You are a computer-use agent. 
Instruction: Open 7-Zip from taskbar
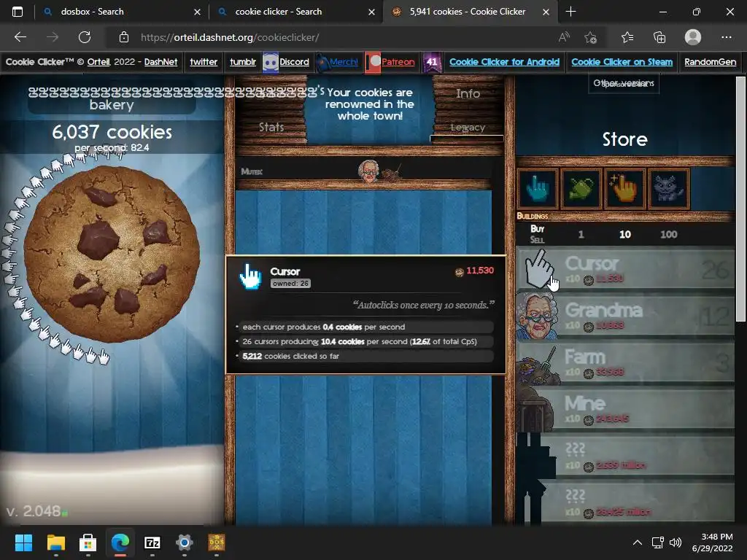[152, 542]
